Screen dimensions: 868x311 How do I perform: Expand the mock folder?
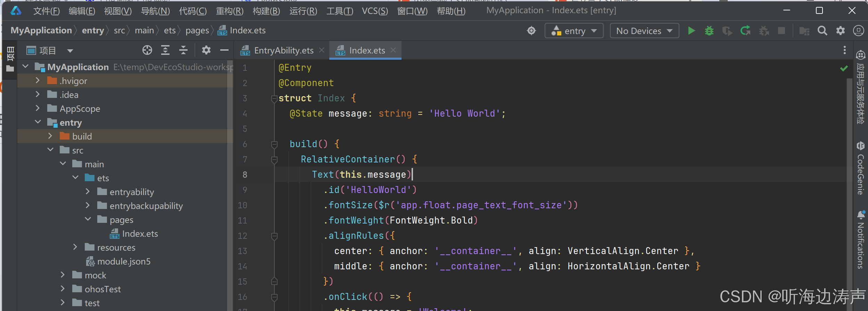click(63, 275)
